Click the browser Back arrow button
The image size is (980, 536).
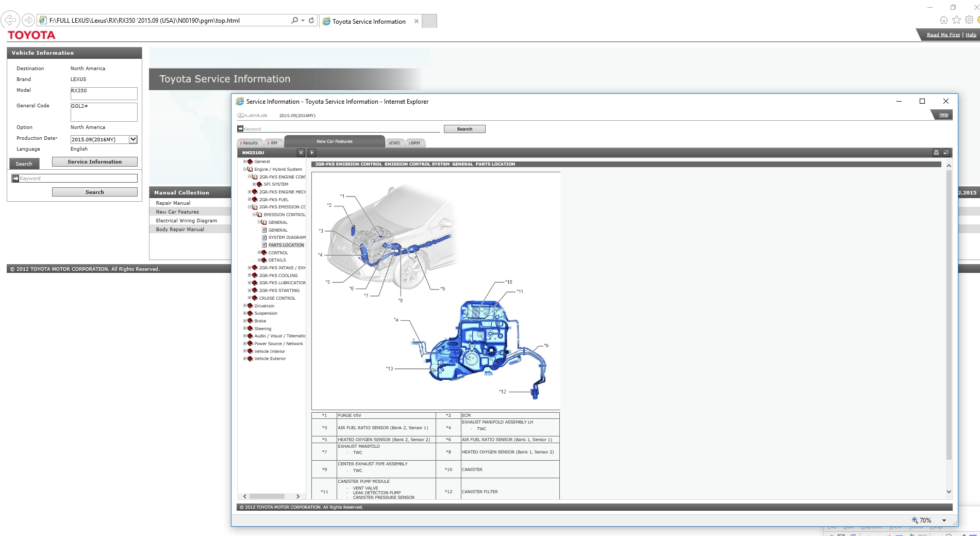(x=10, y=21)
